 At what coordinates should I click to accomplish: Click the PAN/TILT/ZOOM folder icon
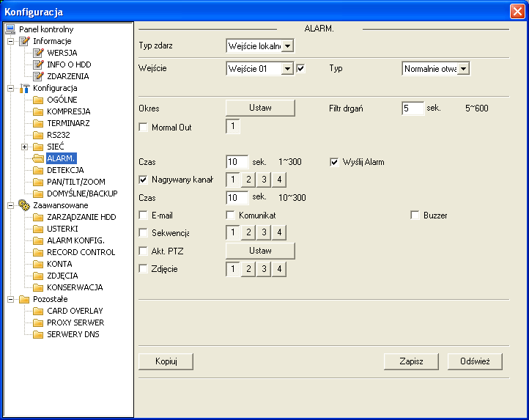click(x=38, y=182)
